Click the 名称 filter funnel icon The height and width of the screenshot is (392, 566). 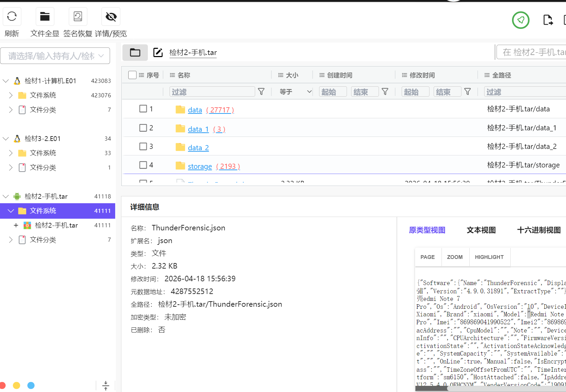point(261,91)
